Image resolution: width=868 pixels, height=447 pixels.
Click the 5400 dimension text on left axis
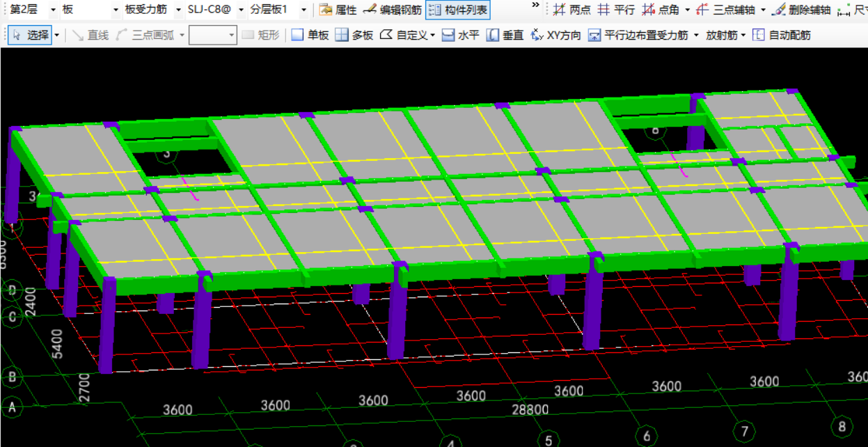(58, 344)
